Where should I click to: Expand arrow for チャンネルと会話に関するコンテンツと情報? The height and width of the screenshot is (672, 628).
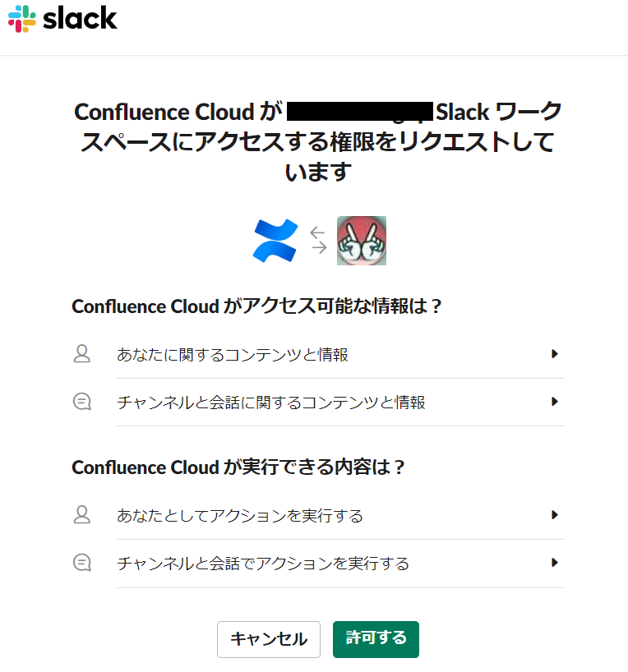point(555,402)
